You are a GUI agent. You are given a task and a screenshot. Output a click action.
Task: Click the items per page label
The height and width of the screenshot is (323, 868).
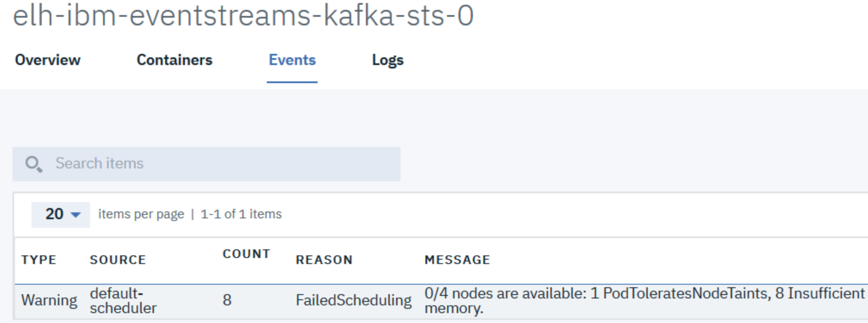[x=141, y=214]
